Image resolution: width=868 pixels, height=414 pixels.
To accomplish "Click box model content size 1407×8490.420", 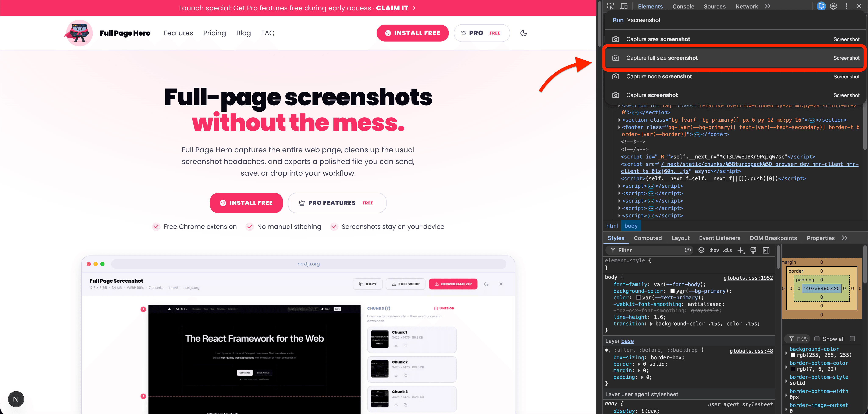I will pyautogui.click(x=821, y=288).
